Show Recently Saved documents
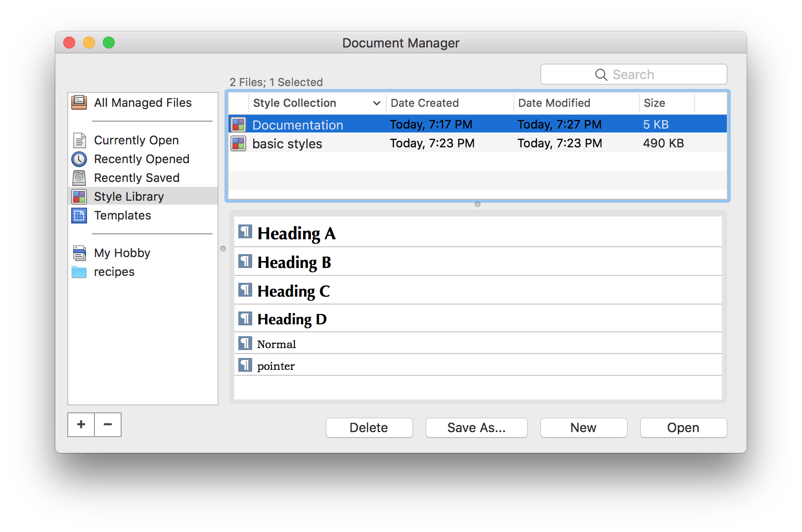 [143, 178]
